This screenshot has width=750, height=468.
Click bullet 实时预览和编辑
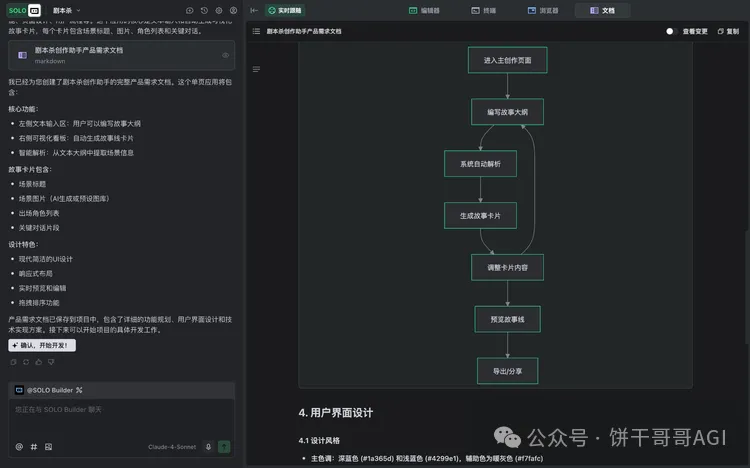point(43,288)
